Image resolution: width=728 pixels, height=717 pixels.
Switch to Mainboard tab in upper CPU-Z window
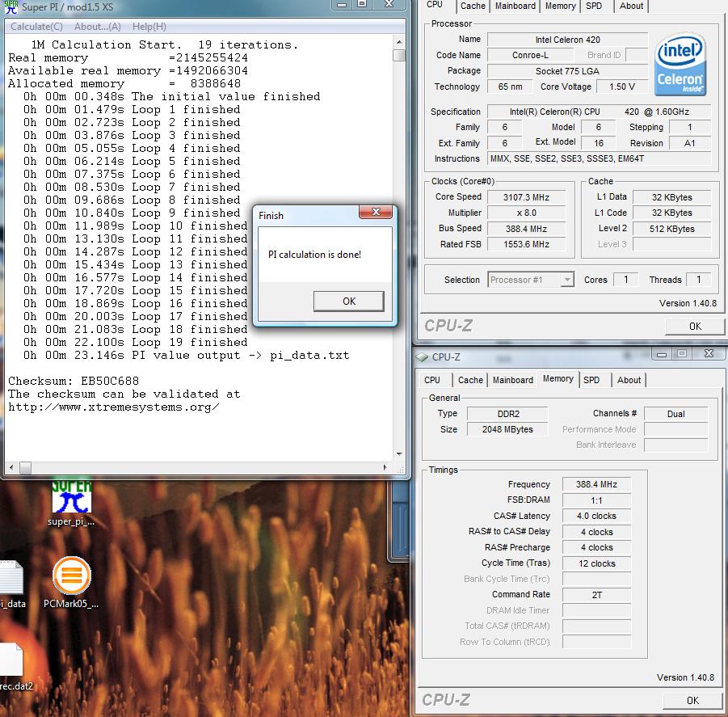515,6
